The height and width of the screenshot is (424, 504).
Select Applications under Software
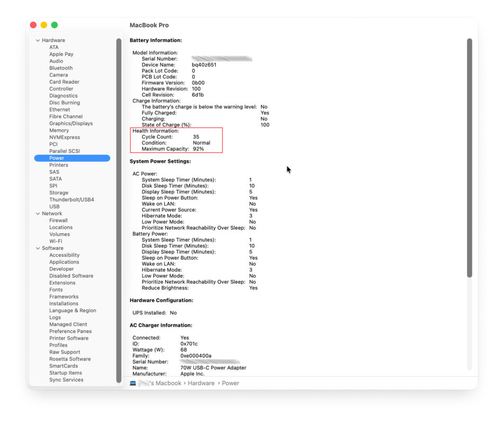[64, 262]
